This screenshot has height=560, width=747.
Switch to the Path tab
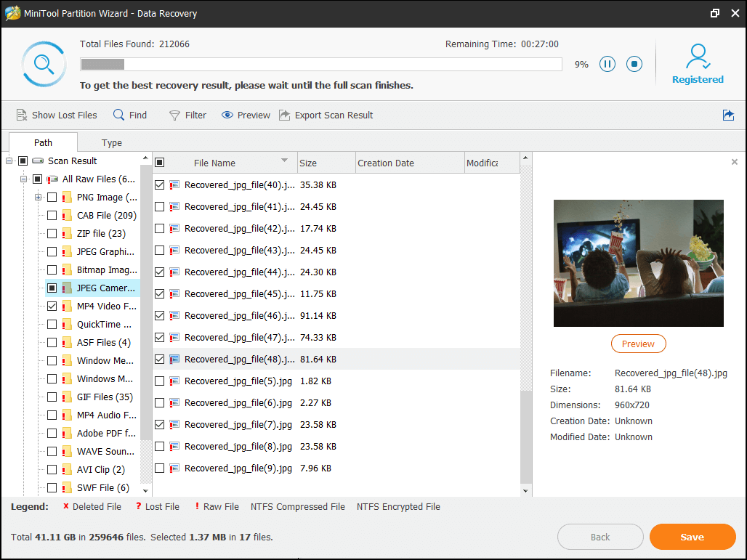click(x=44, y=142)
